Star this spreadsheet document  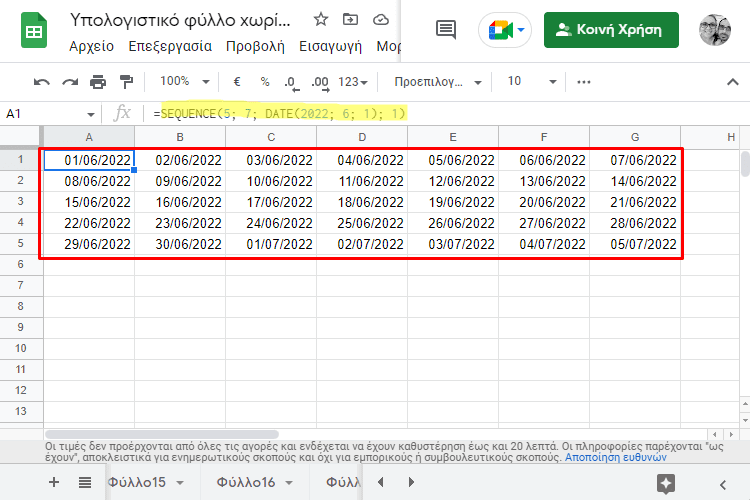click(x=320, y=20)
